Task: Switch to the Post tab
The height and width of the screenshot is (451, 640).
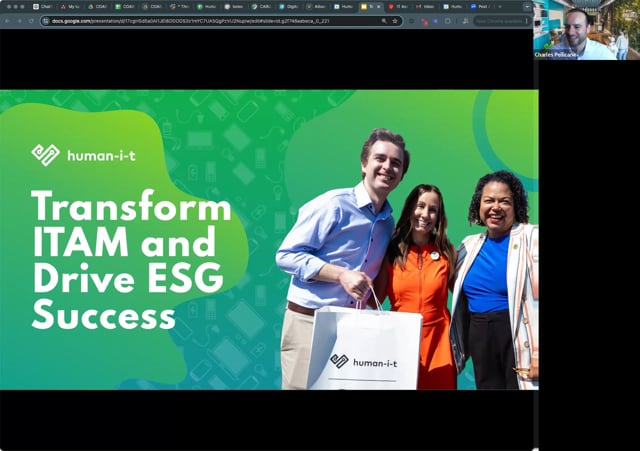Action: point(480,7)
